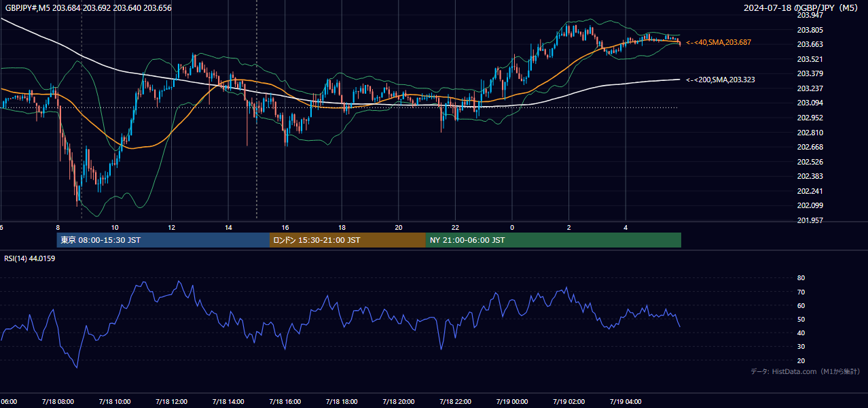Click RSI scale value 80
The image size is (868, 408).
801,278
